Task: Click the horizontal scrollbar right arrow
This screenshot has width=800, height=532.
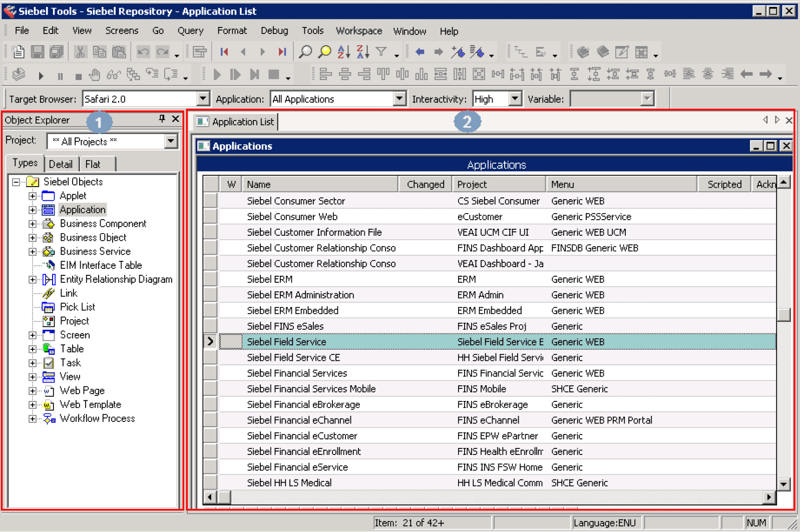Action: (x=769, y=497)
